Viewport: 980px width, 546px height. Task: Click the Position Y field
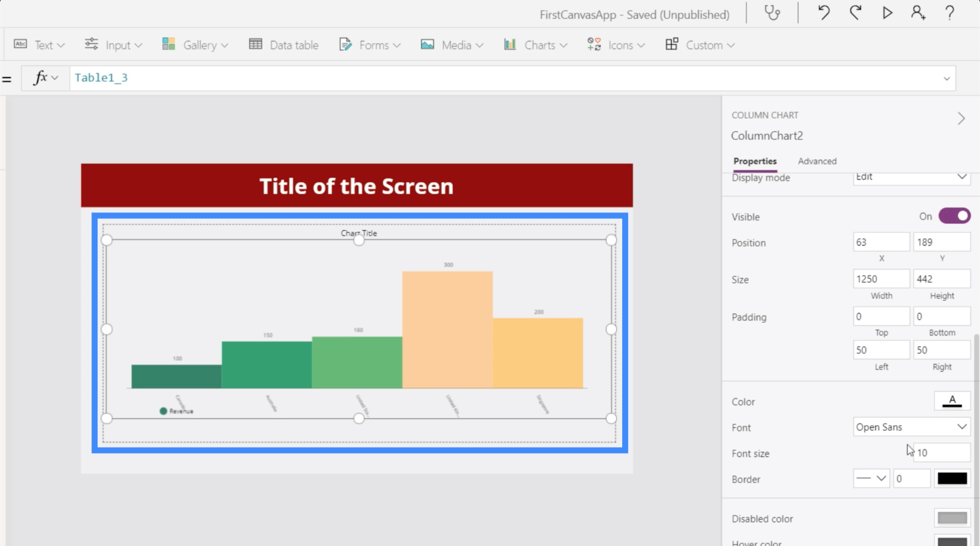pyautogui.click(x=942, y=242)
